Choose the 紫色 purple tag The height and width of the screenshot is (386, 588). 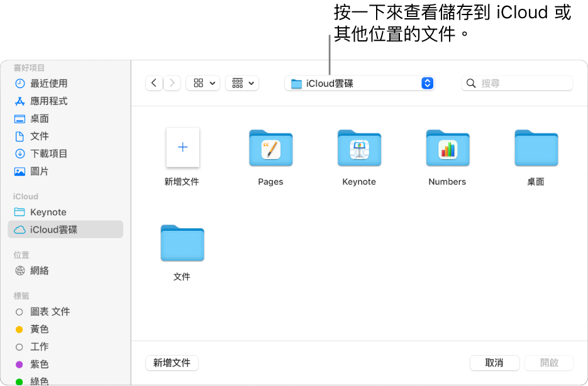coord(65,364)
